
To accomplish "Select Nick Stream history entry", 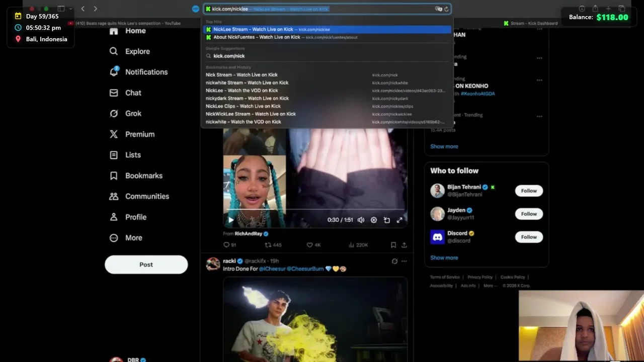I will pyautogui.click(x=327, y=75).
